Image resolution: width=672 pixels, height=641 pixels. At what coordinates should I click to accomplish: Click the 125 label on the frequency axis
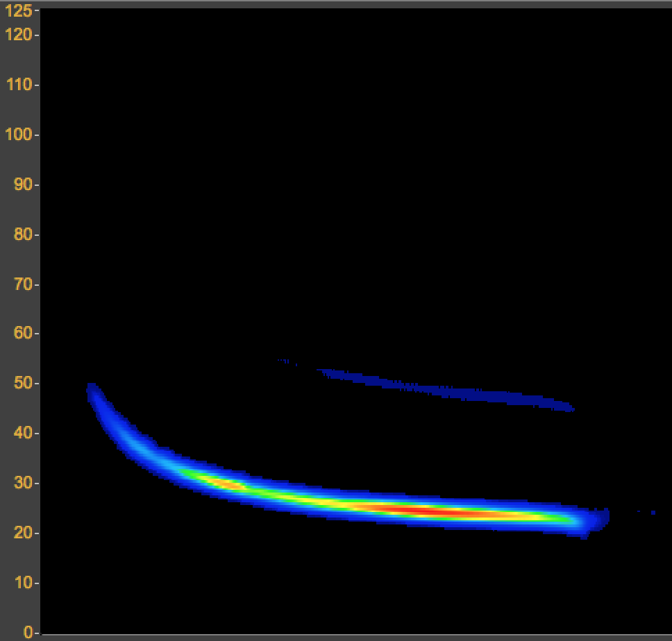[x=18, y=10]
